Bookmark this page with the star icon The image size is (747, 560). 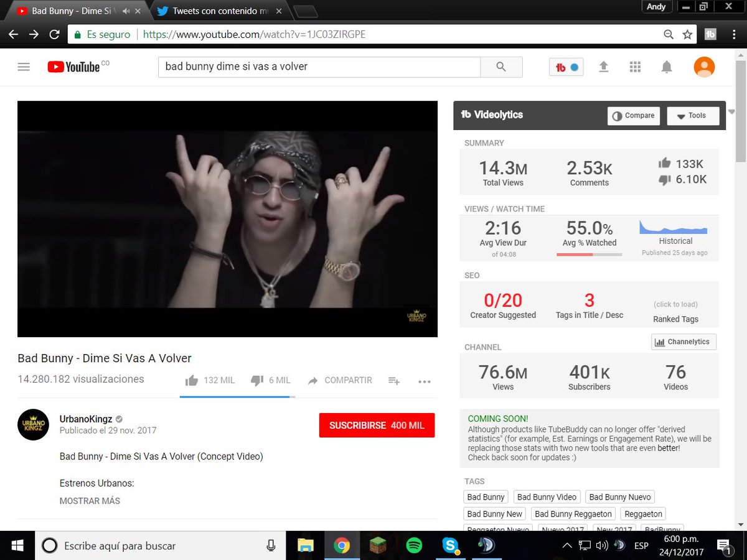click(687, 34)
